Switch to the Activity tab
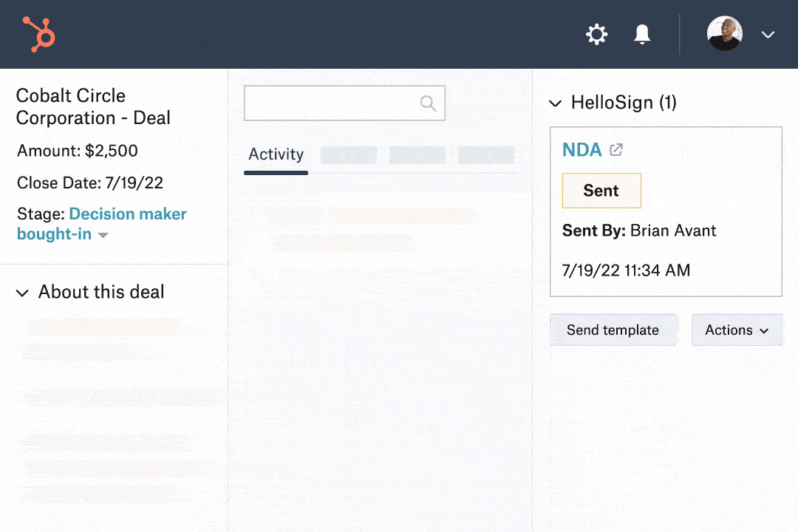The height and width of the screenshot is (532, 798). [276, 154]
